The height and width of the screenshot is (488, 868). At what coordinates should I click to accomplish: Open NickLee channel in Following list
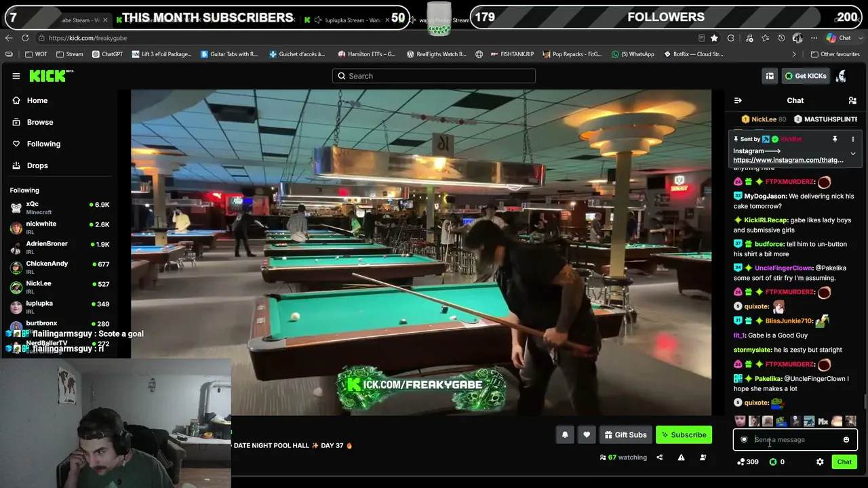60,287
